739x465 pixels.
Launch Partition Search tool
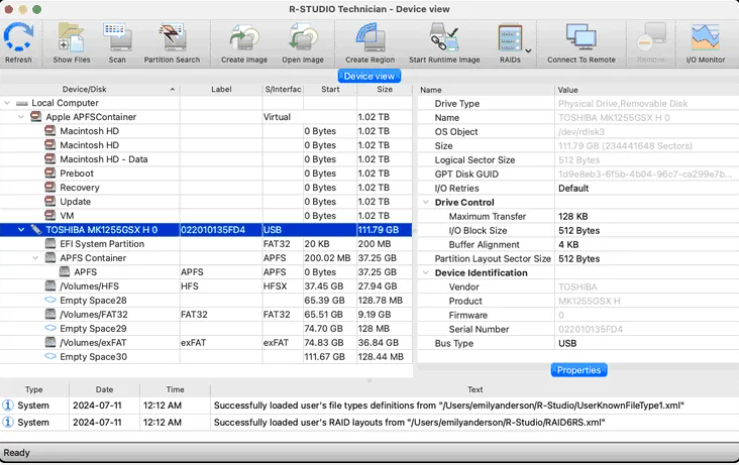coord(172,38)
